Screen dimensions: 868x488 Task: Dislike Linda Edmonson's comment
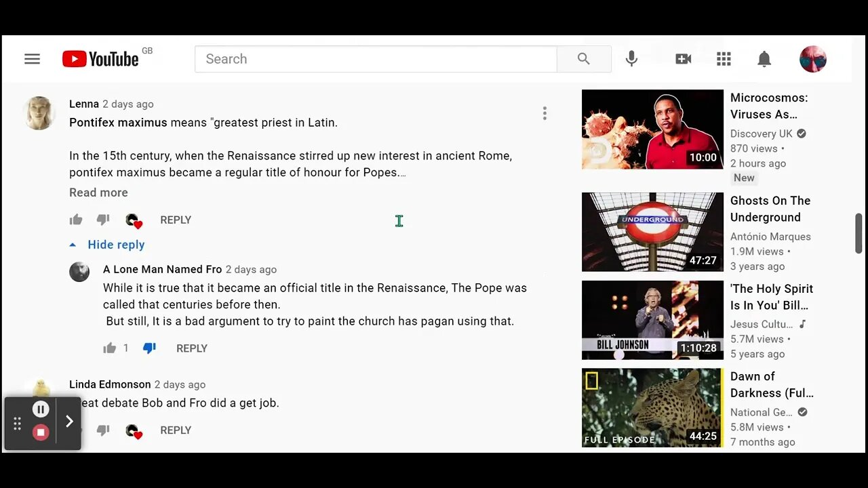(103, 430)
